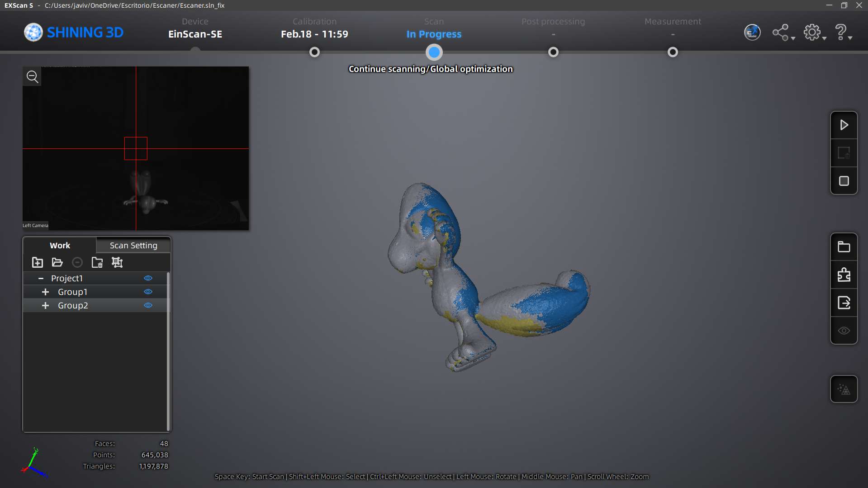Expand the Group1 tree node
The width and height of the screenshot is (868, 488).
click(x=45, y=292)
